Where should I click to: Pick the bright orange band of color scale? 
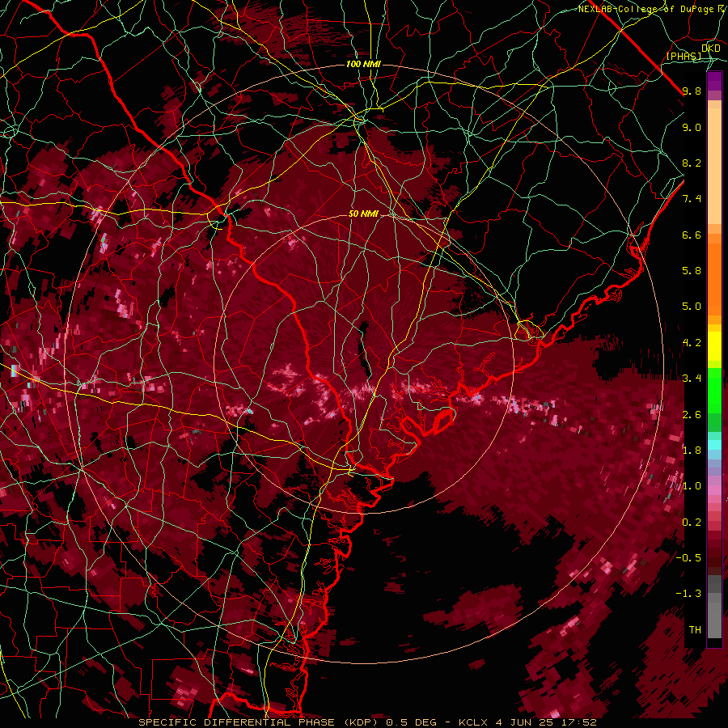714,278
